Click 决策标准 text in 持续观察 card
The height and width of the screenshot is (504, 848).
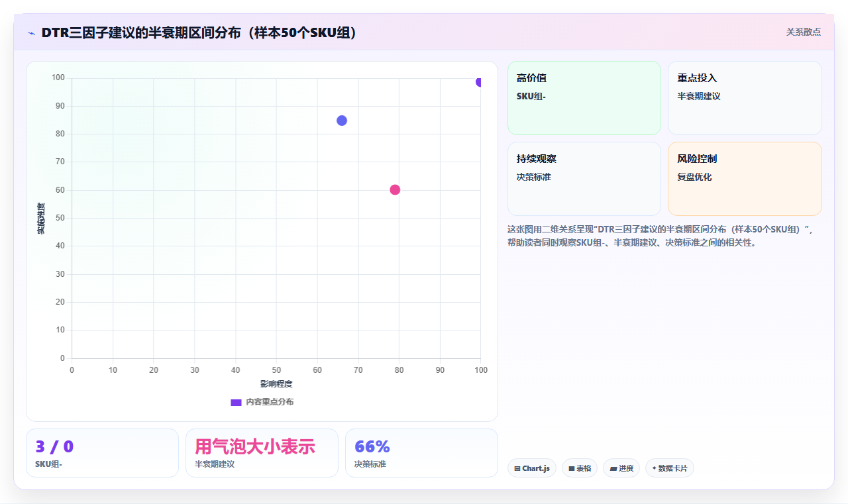(534, 177)
